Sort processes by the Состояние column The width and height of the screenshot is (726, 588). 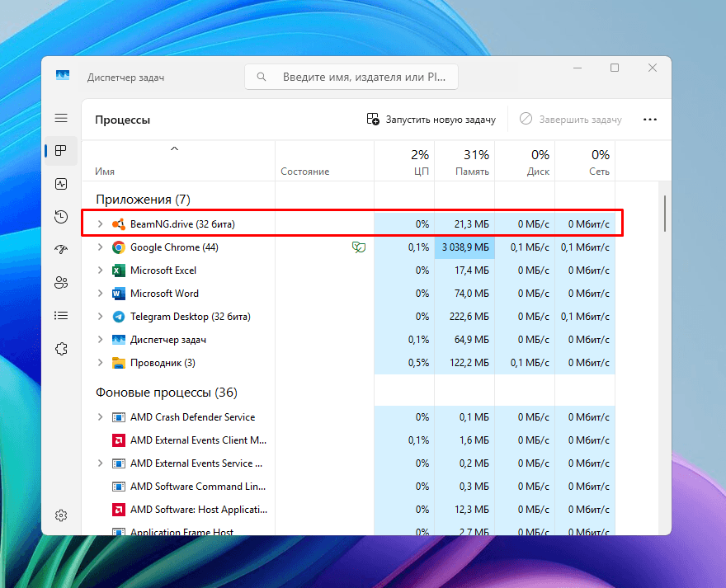coord(324,161)
